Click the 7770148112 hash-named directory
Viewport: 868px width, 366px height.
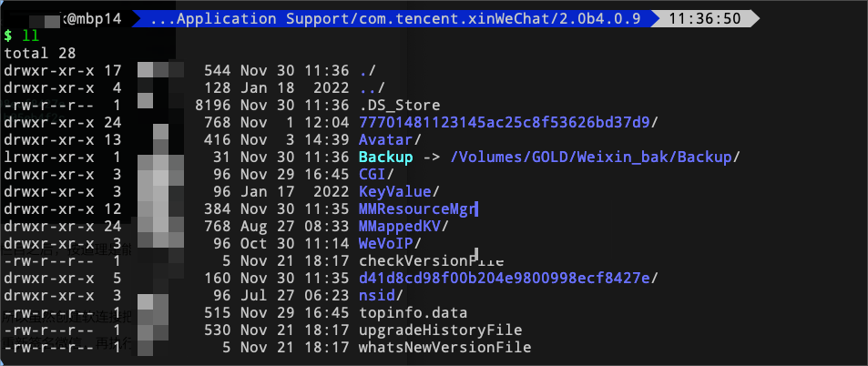(x=505, y=122)
